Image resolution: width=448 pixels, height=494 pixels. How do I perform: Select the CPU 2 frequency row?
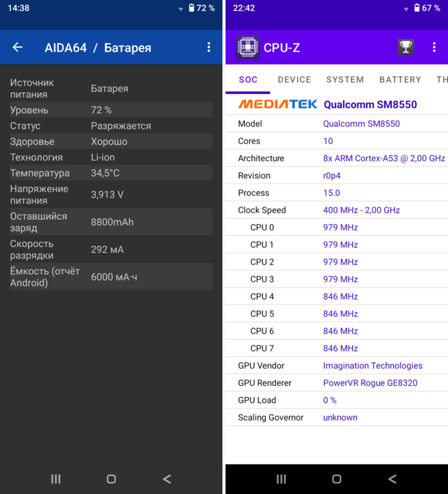pos(337,262)
